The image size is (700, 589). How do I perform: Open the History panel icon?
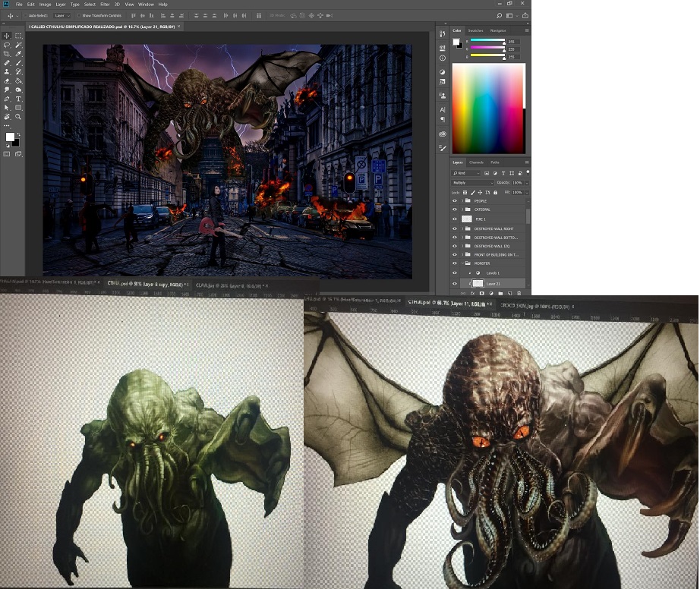tap(443, 34)
